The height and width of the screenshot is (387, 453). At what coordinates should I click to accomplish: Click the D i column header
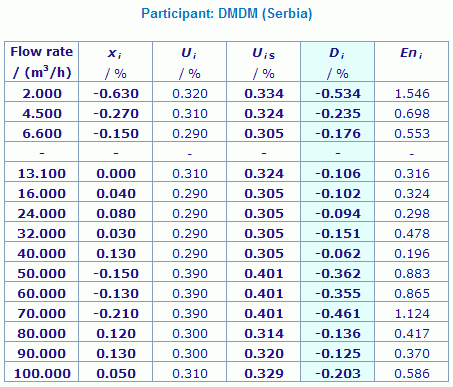(x=338, y=62)
